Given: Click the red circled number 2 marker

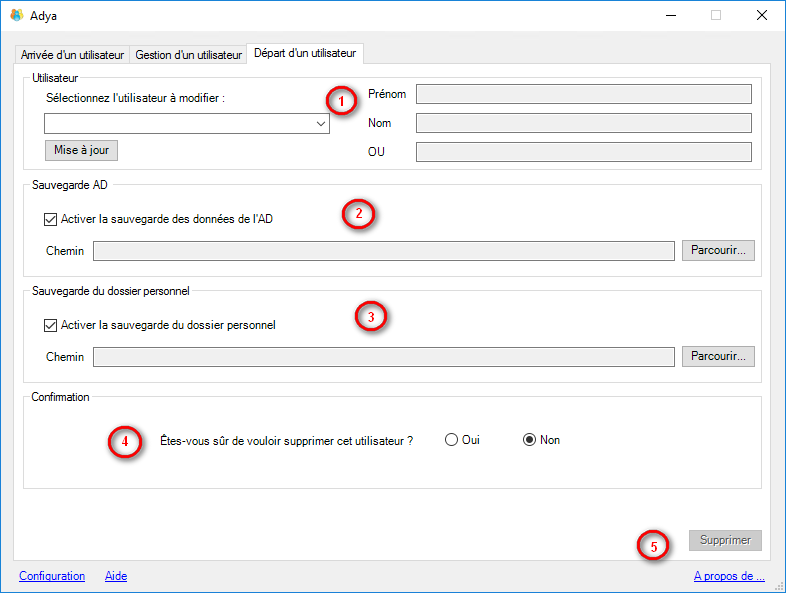Looking at the screenshot, I should point(358,214).
